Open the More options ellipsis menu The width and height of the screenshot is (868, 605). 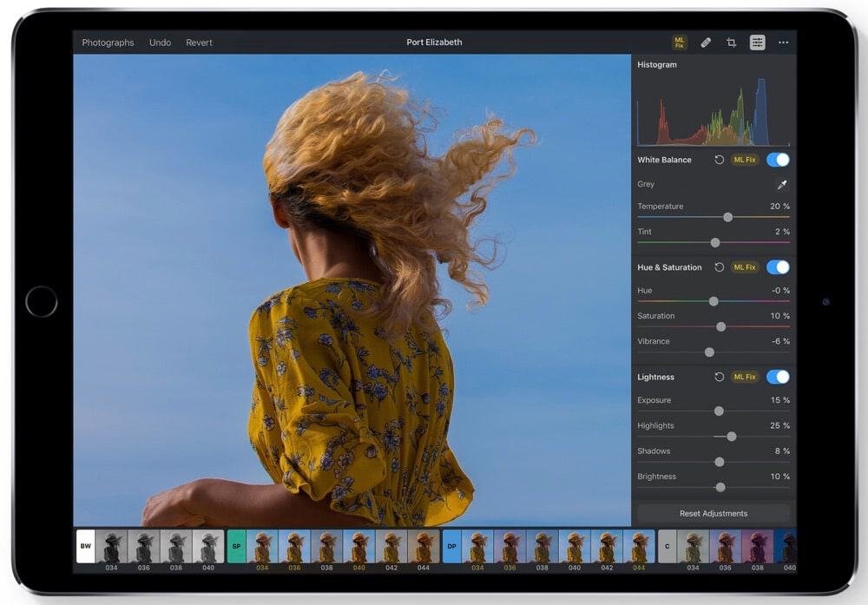tap(783, 42)
